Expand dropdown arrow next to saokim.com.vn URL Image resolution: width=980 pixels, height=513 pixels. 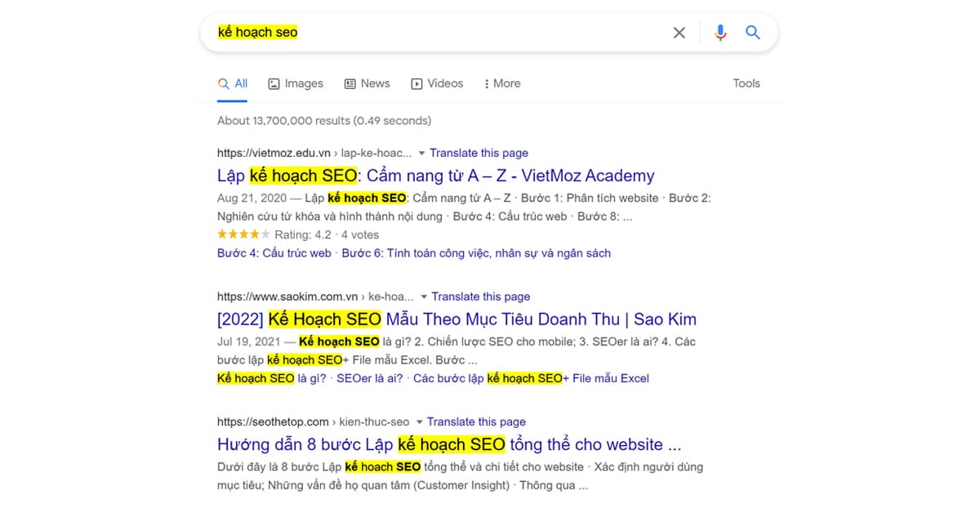coord(423,297)
